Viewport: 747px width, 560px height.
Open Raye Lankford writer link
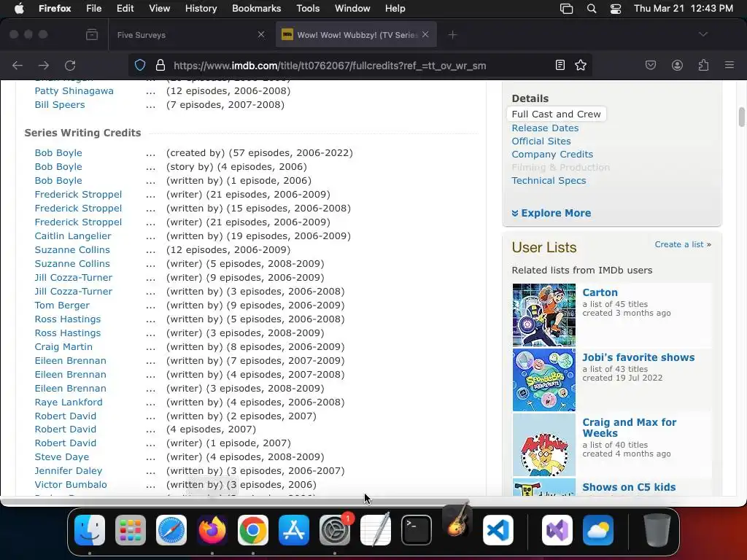click(68, 402)
